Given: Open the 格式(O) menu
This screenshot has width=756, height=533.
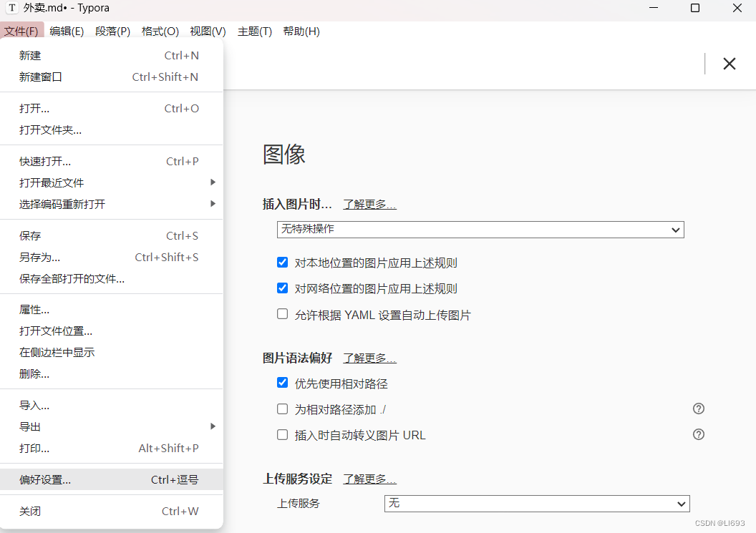Looking at the screenshot, I should pyautogui.click(x=160, y=31).
